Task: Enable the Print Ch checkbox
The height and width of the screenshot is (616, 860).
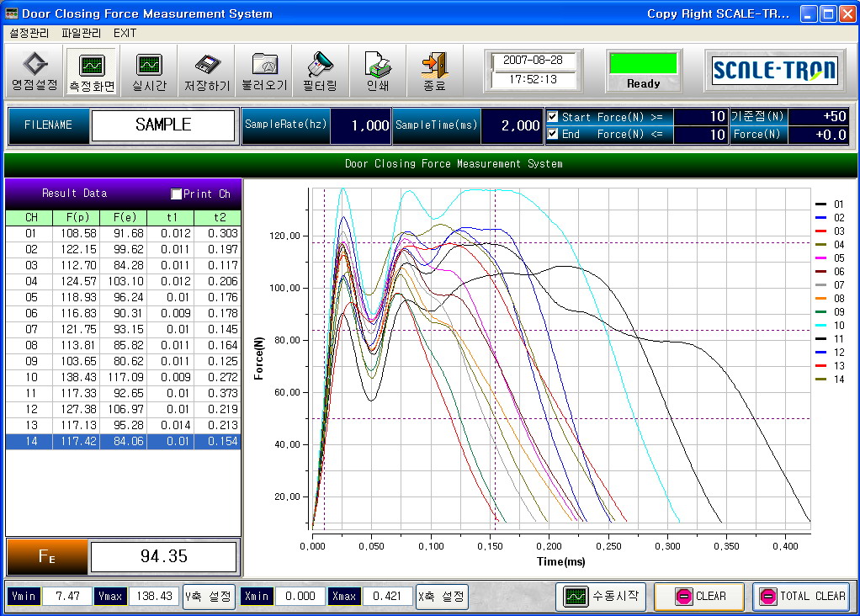Action: coord(176,194)
